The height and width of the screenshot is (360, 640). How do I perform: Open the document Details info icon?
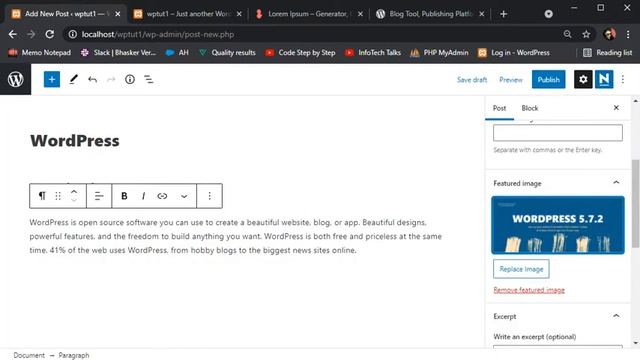130,79
